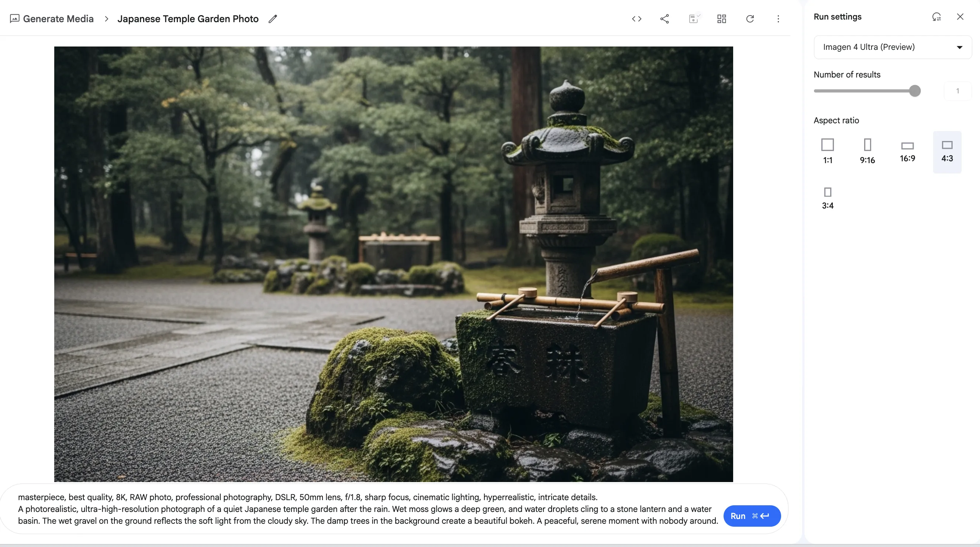Open the compare layout view
Viewport: 980px width, 547px height.
[721, 18]
